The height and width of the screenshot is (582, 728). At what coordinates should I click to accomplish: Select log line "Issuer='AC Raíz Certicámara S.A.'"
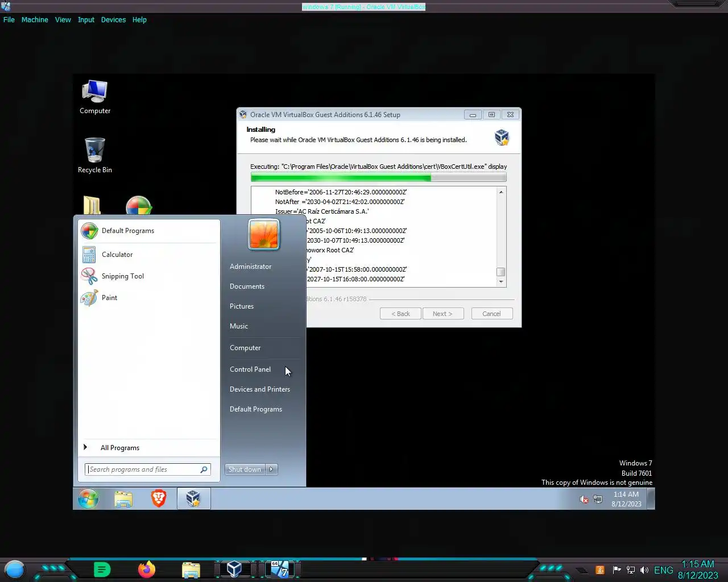[x=322, y=211]
